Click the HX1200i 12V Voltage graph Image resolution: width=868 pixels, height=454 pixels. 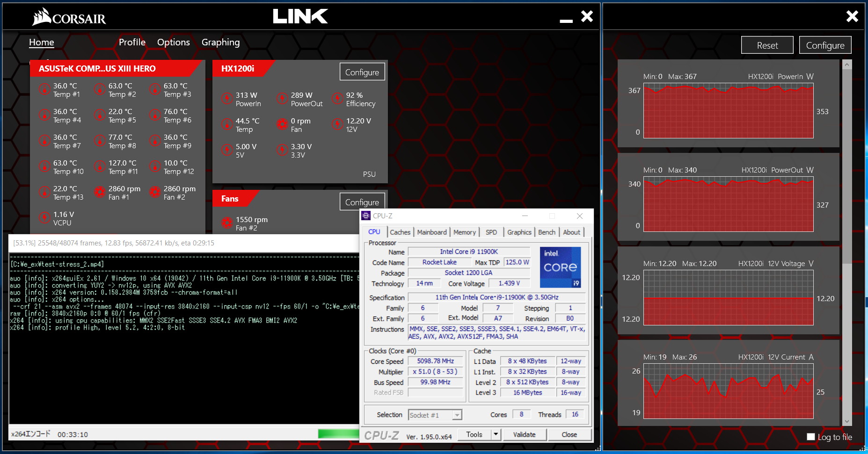[728, 298]
